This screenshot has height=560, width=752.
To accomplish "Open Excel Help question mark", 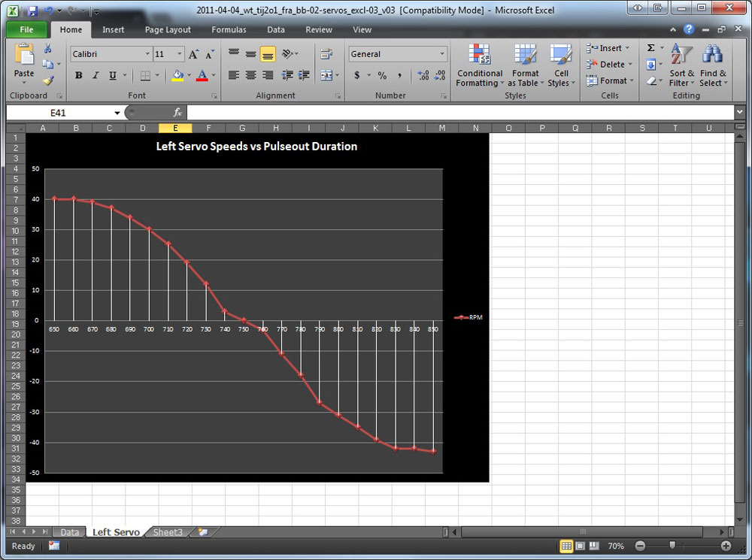I will [x=689, y=29].
